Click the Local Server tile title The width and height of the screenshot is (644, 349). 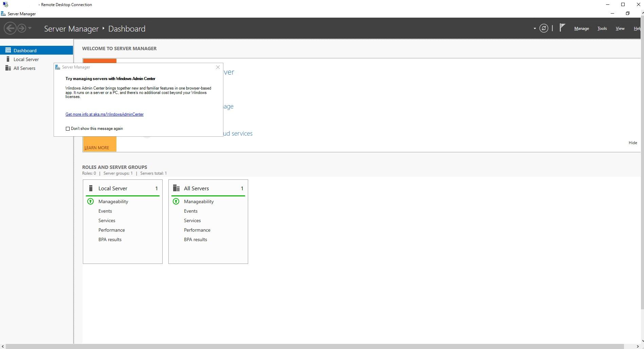click(x=113, y=188)
